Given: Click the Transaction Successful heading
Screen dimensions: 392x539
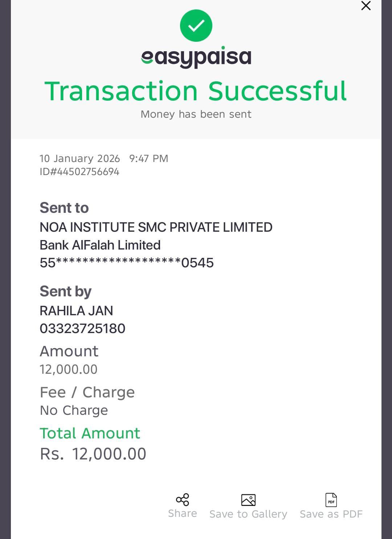Looking at the screenshot, I should (x=196, y=91).
